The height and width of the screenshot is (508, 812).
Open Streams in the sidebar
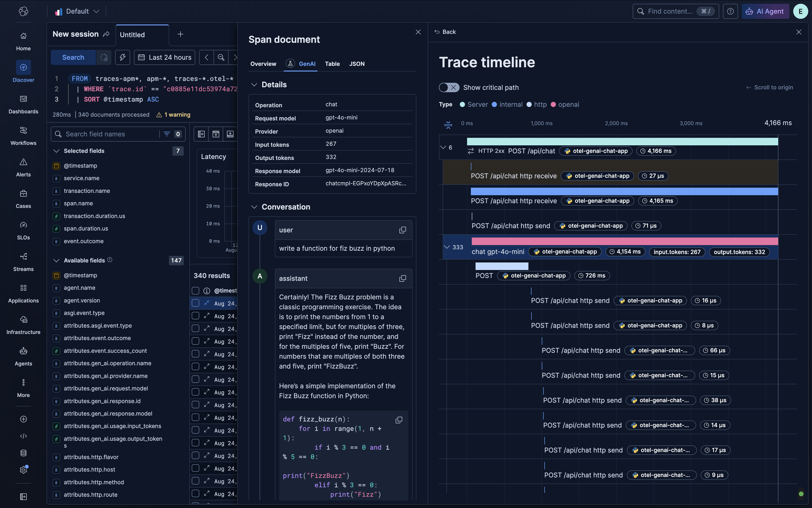[23, 262]
